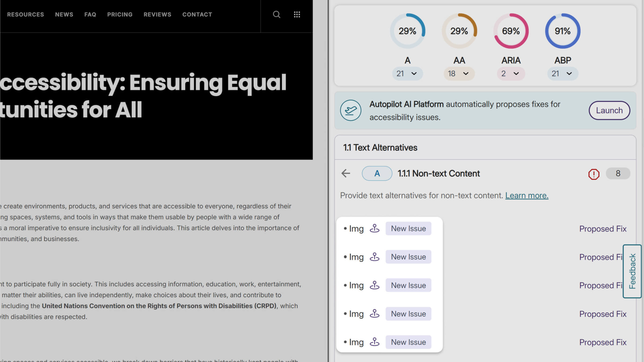Click the red error alert icon

coord(594,174)
